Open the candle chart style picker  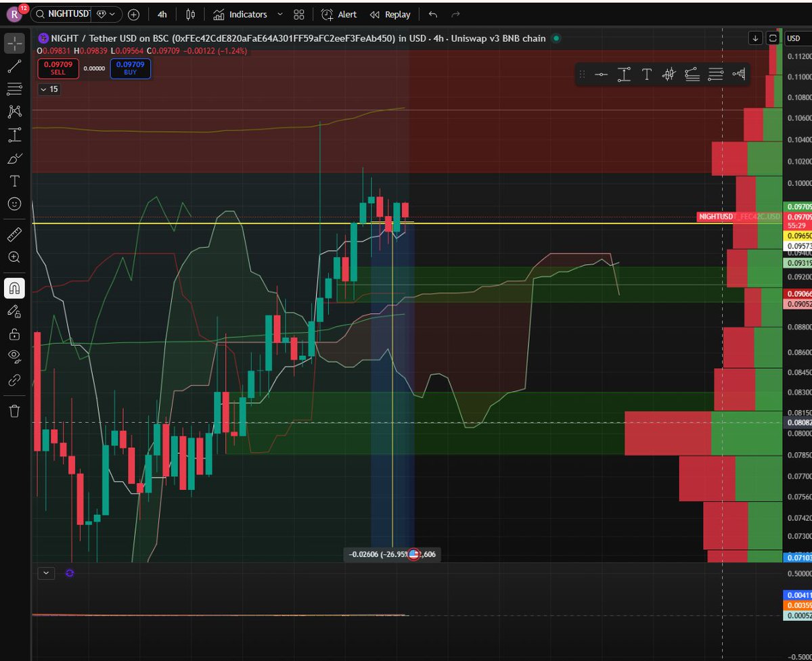189,14
